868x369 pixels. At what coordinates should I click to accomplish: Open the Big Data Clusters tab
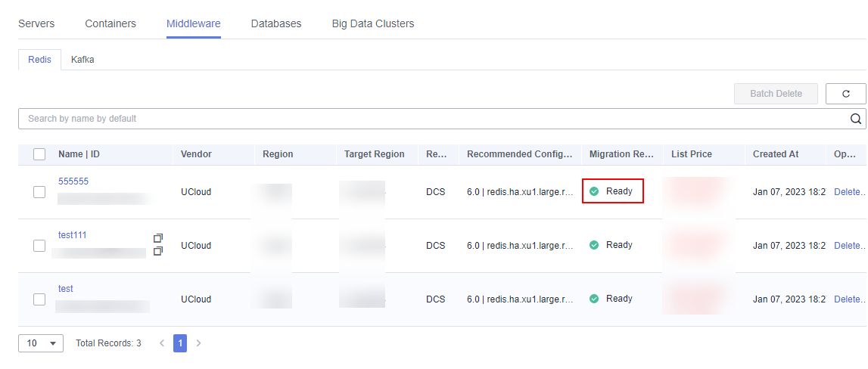tap(373, 23)
